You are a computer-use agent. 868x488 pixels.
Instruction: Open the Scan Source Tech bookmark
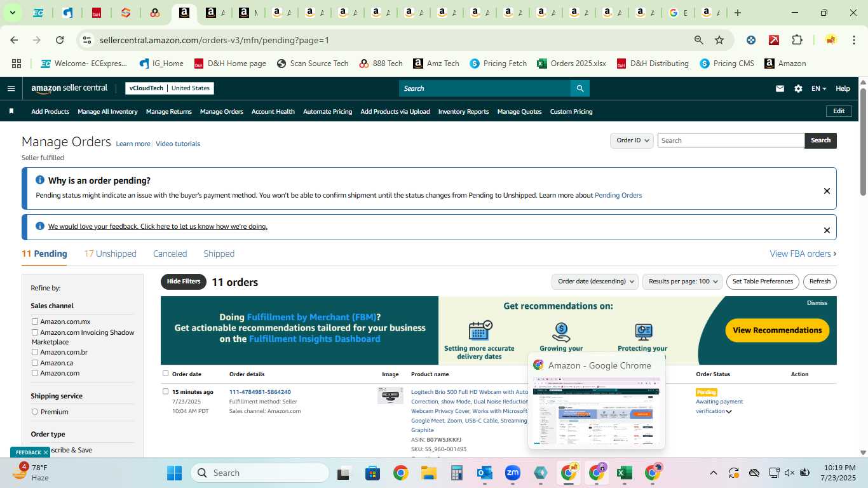pos(312,64)
